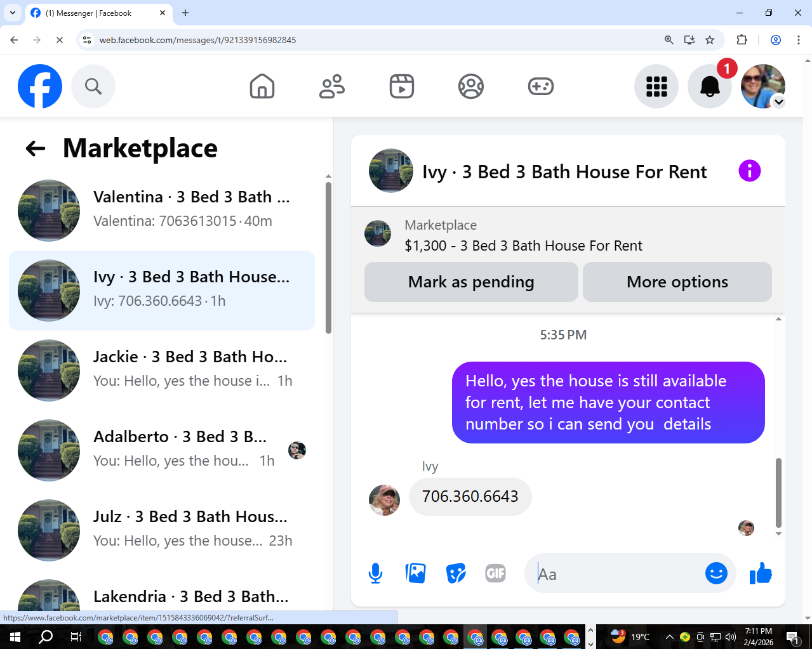
Task: Click the browser stop loading button
Action: [59, 40]
